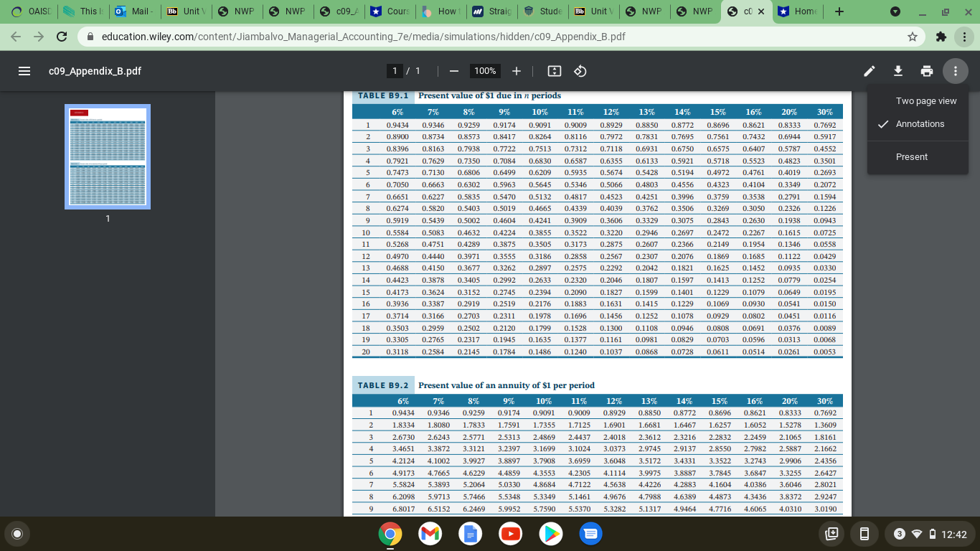The width and height of the screenshot is (980, 551).
Task: Open the extensions puzzle menu
Action: point(941,36)
